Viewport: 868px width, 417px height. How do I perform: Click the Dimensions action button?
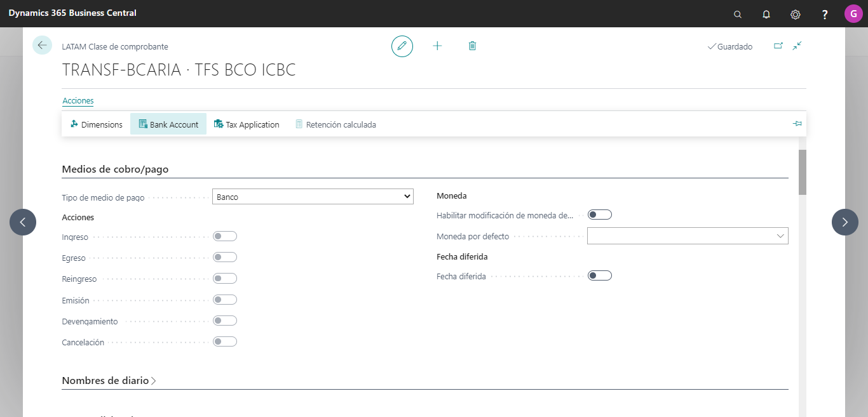pyautogui.click(x=97, y=124)
